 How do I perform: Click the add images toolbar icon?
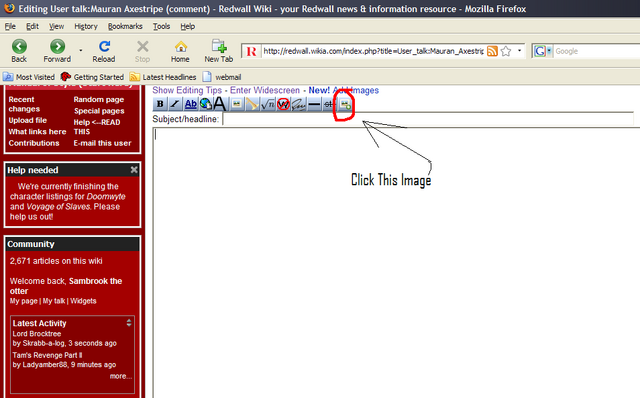[x=345, y=105]
